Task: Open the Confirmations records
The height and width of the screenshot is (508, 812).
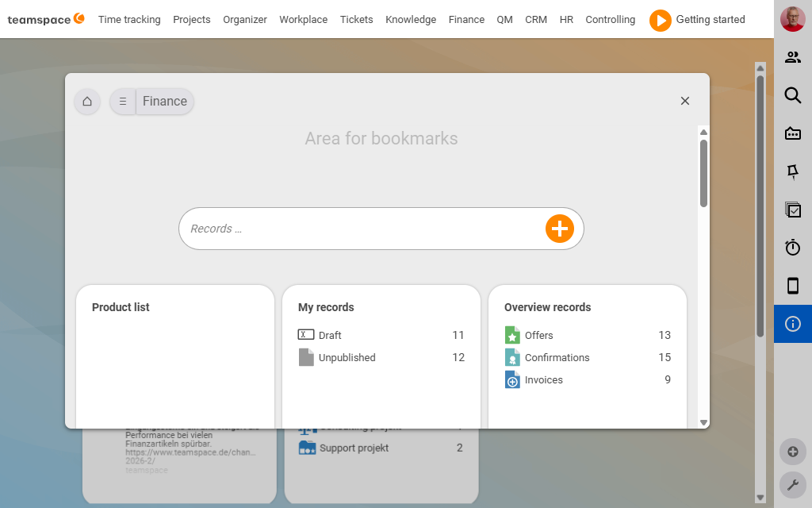Action: [x=557, y=358]
